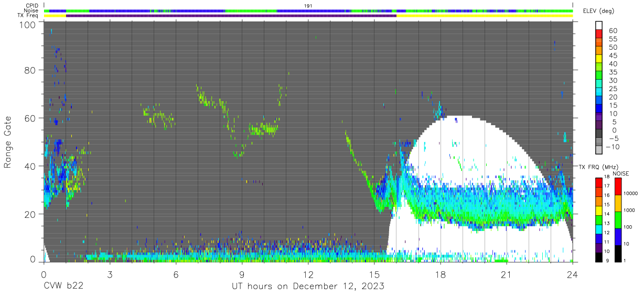Click the y-axis range gate tick '20'
Screen dimensions: 644x297
coord(31,215)
